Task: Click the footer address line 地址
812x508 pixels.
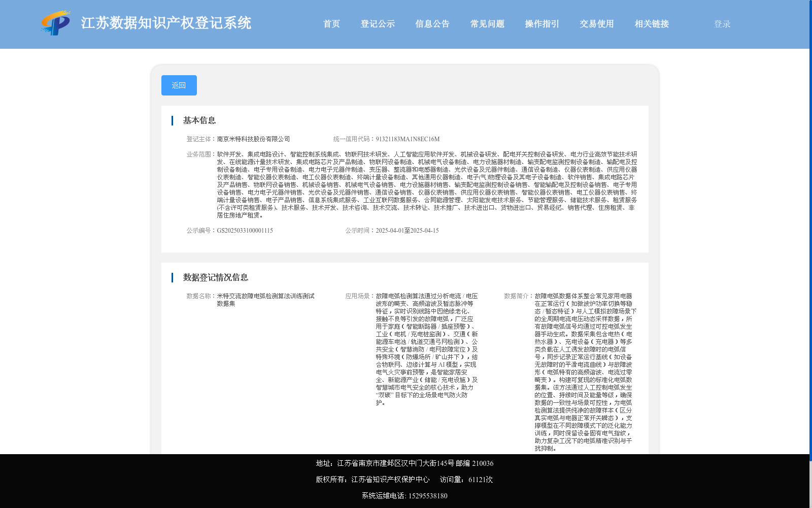Action: pyautogui.click(x=404, y=463)
